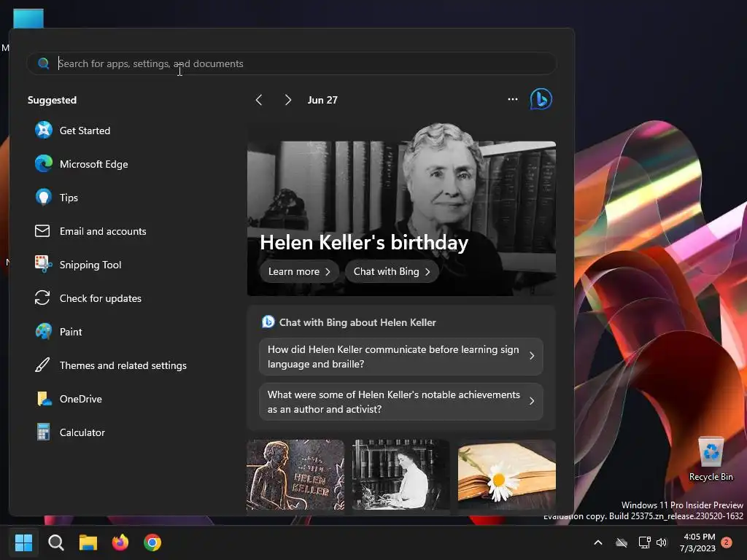The image size is (747, 560).
Task: Click the volume speaker tray icon
Action: point(662,542)
